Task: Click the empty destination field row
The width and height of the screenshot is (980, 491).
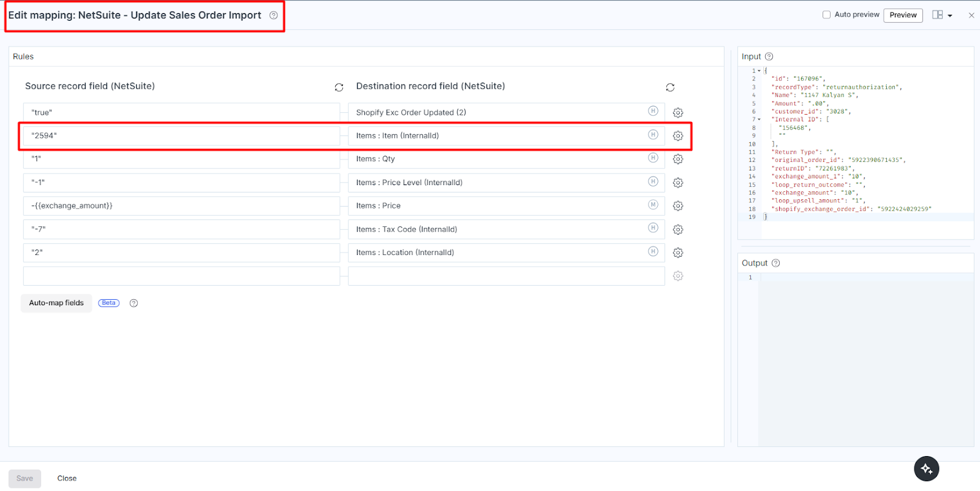Action: tap(506, 276)
